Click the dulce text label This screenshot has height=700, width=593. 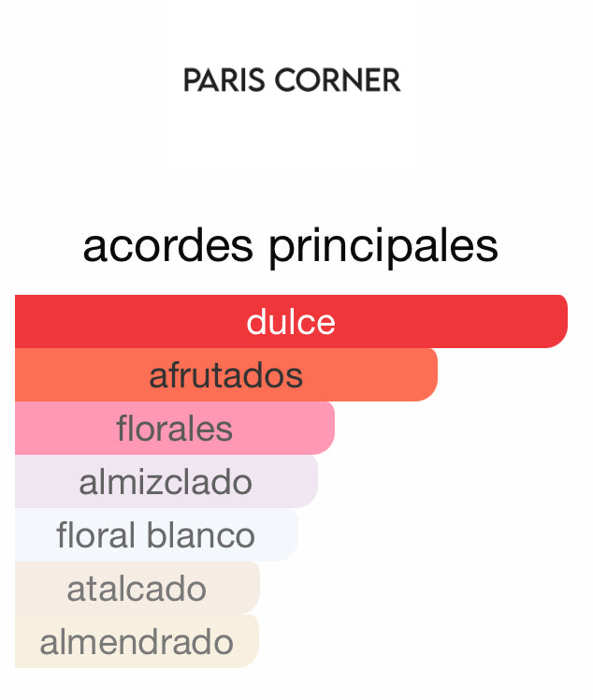(291, 322)
